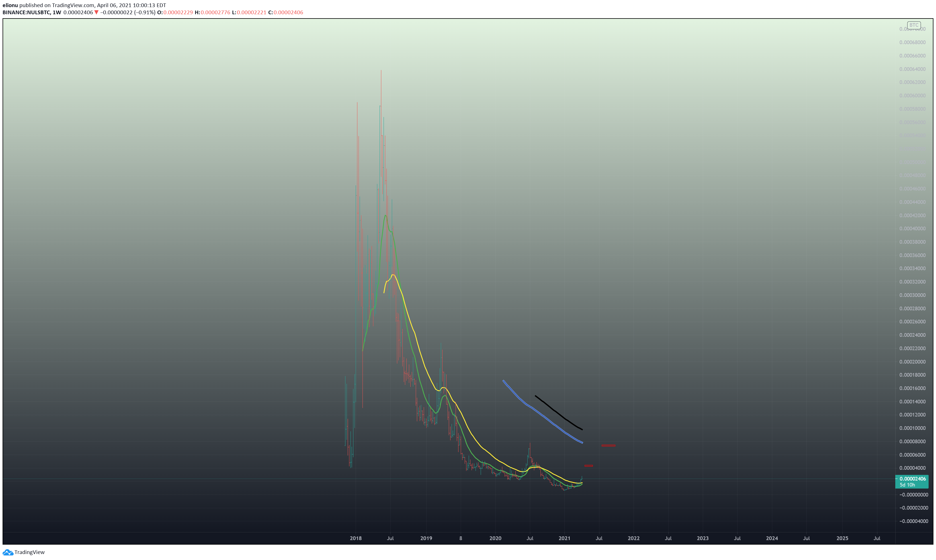Click the 2020 label on time axis

(495, 538)
